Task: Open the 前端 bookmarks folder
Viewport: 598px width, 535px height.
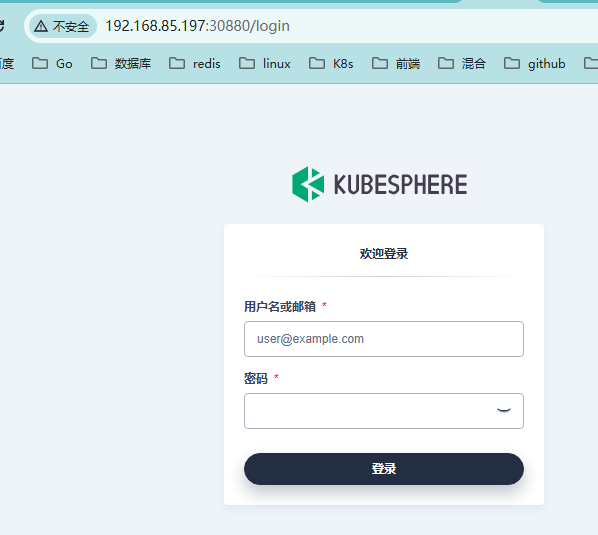Action: [x=396, y=63]
